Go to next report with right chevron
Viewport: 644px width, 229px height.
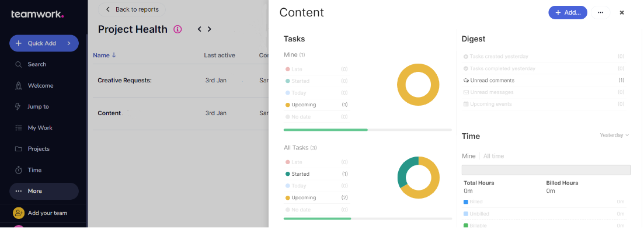tap(210, 29)
